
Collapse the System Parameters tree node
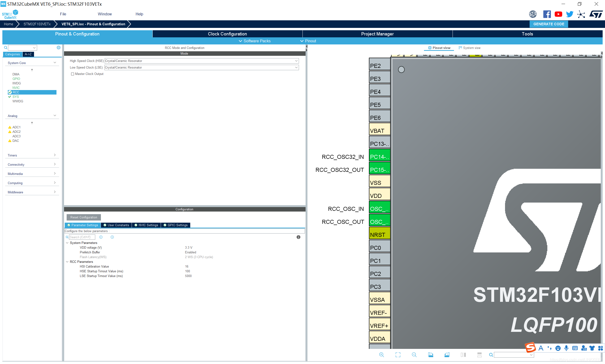pyautogui.click(x=67, y=243)
